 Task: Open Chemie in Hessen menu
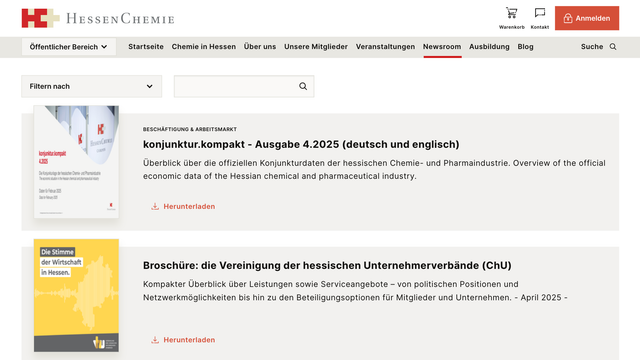coord(204,47)
